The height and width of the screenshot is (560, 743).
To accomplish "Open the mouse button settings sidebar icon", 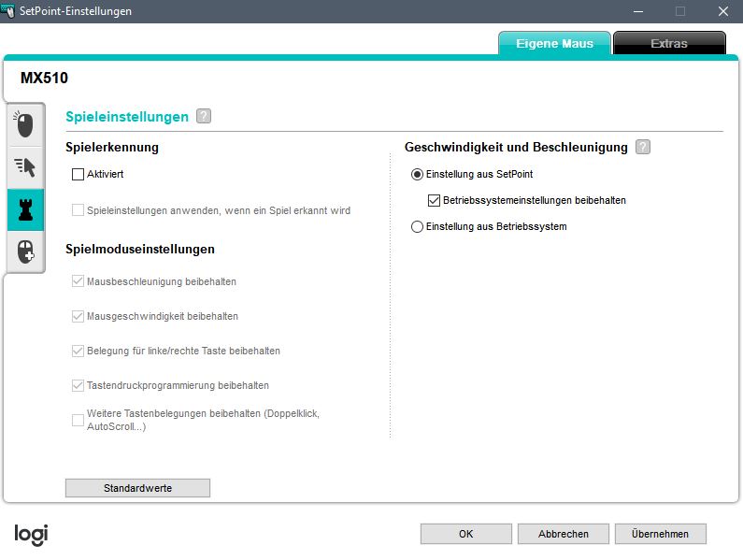I will [x=25, y=125].
